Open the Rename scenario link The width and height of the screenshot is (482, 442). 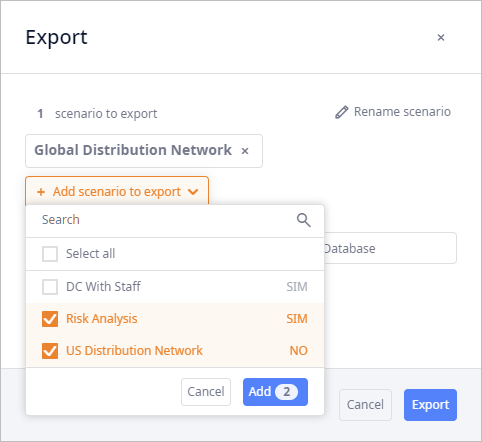click(x=393, y=112)
